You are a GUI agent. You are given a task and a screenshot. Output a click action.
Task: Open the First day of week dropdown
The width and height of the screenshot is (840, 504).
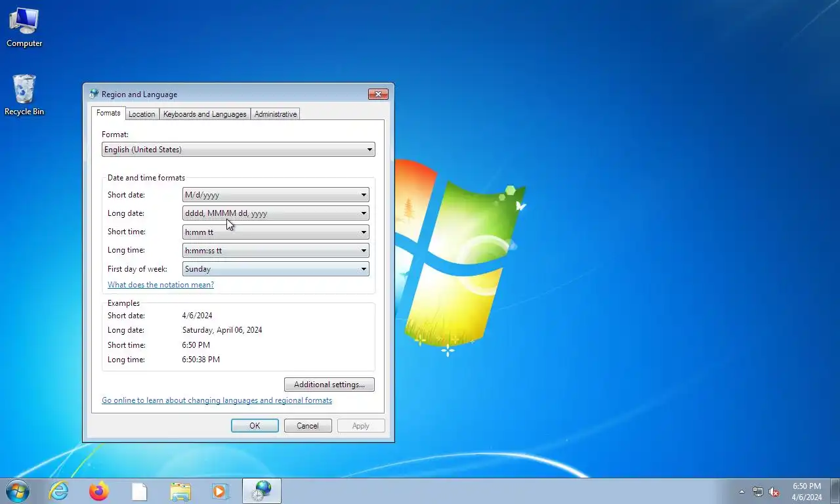[276, 268]
